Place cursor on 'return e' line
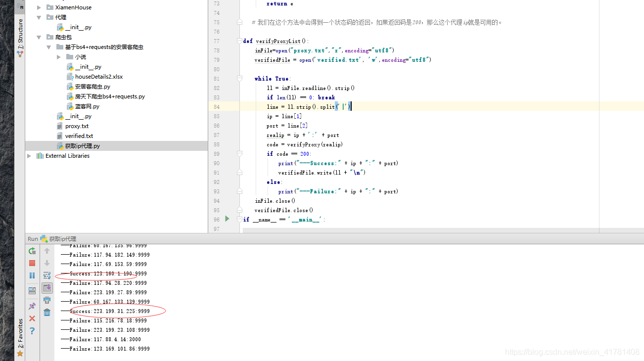644x361 pixels. coord(280,3)
